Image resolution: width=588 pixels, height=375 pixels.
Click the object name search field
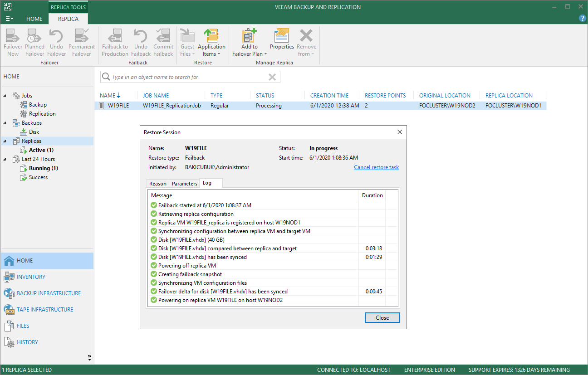coord(190,77)
